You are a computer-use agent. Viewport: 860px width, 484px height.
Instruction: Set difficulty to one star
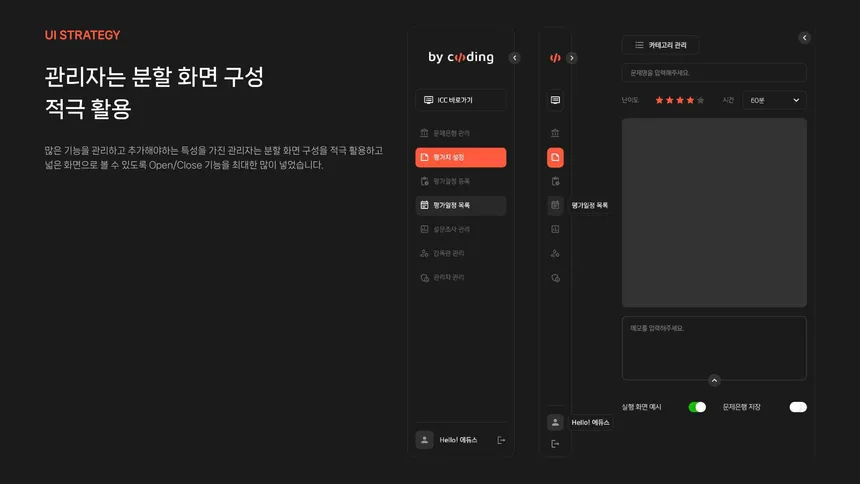659,100
